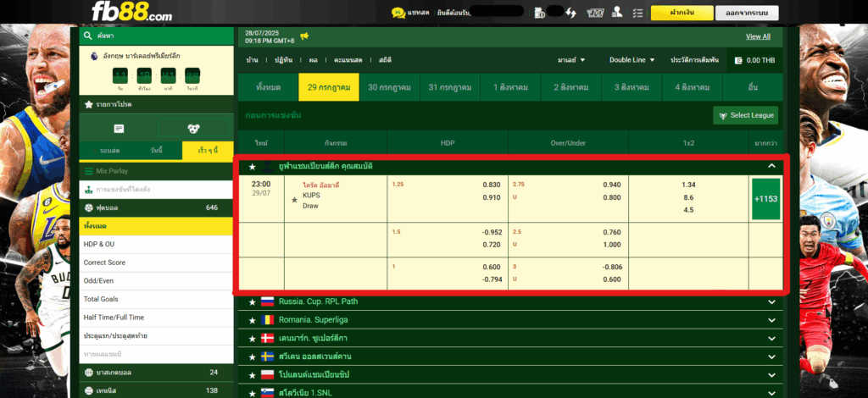This screenshot has width=868, height=398.
Task: Select Half Time/Full Time in sidebar
Action: pos(156,318)
